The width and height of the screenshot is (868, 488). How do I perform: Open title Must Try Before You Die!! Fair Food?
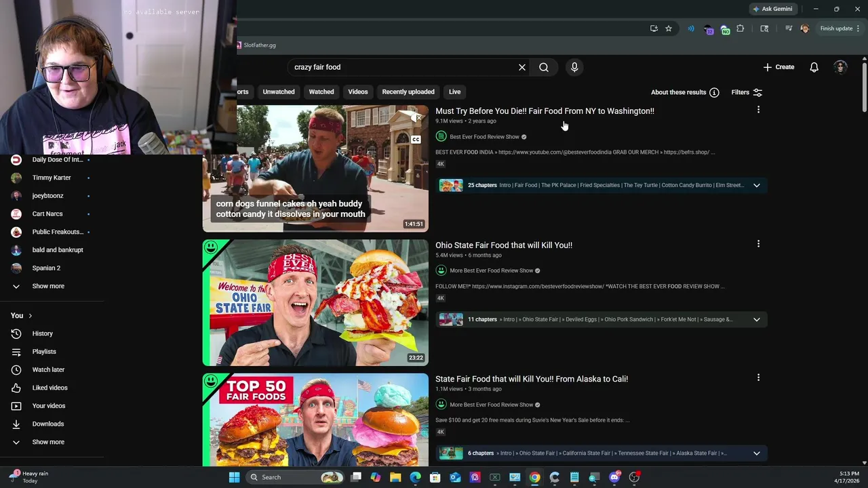pos(545,111)
